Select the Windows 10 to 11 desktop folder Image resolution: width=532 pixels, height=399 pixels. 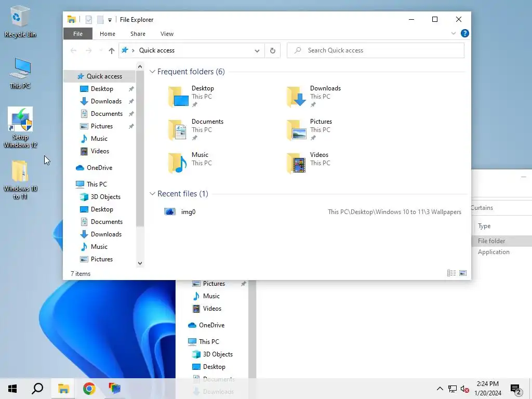coord(20,180)
